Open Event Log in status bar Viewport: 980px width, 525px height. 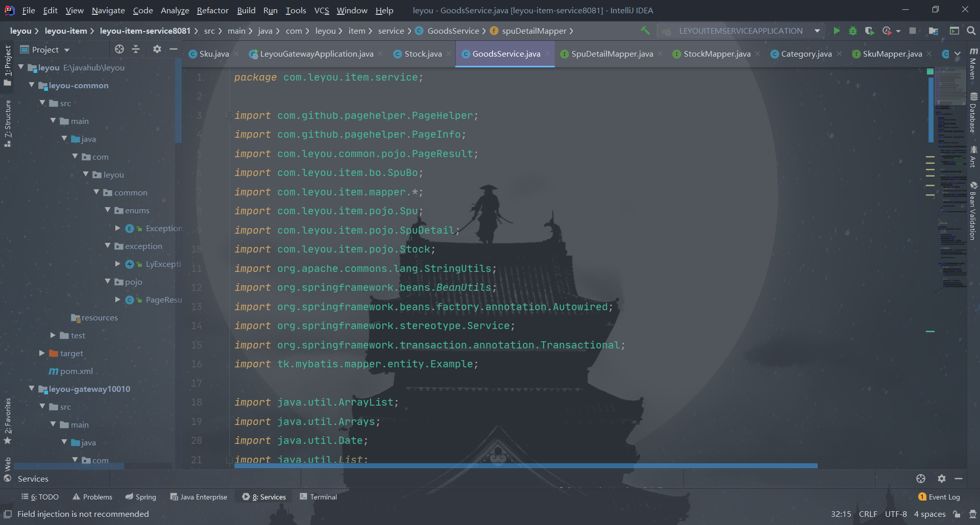939,497
